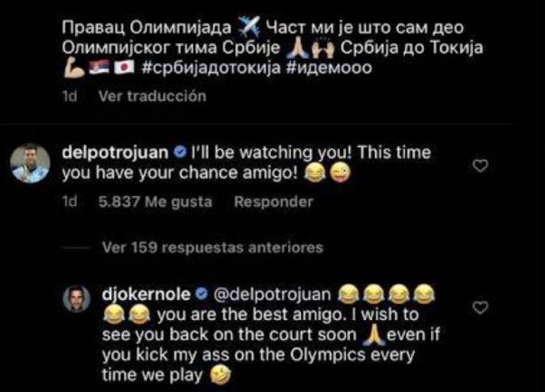
Task: Click the winking tongue emoji in comment
Action: coord(340,173)
